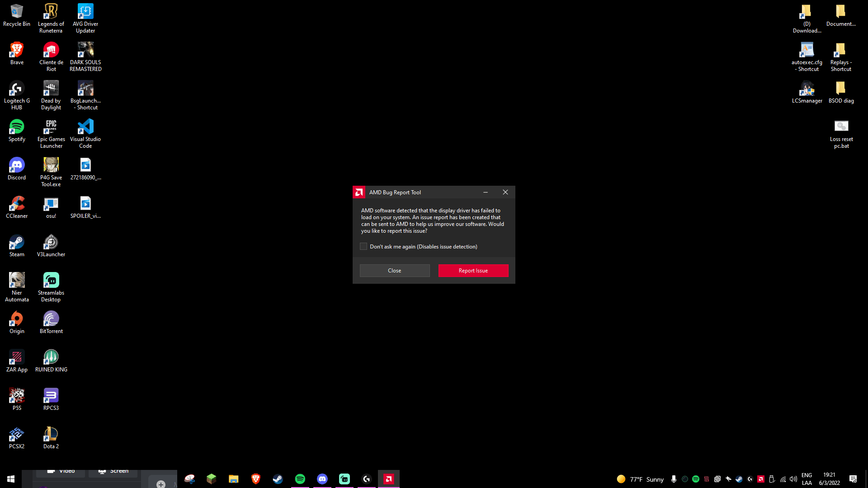This screenshot has width=868, height=488.
Task: Click AMD Radeon icon in taskbar
Action: 389,479
